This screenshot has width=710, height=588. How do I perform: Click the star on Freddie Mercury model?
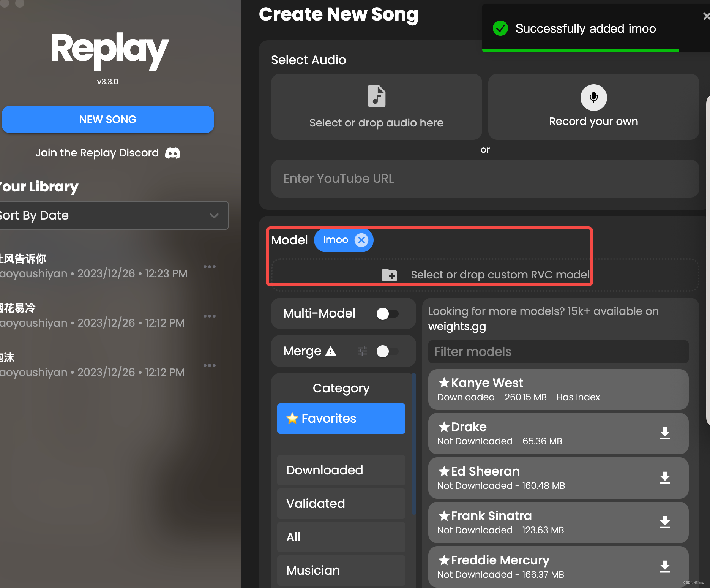444,560
